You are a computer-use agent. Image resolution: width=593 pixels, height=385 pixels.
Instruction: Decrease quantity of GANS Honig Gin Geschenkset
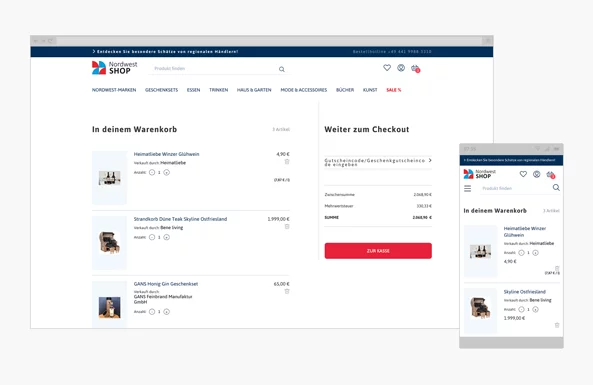[152, 312]
